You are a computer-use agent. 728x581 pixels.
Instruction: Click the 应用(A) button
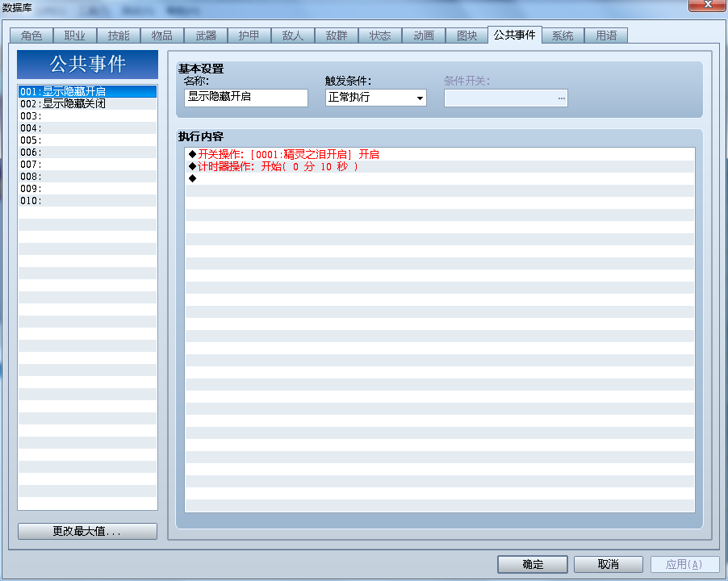click(x=685, y=564)
